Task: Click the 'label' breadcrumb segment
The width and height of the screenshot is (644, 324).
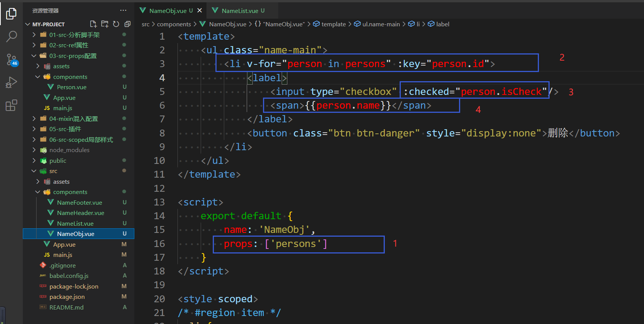Action: 443,24
